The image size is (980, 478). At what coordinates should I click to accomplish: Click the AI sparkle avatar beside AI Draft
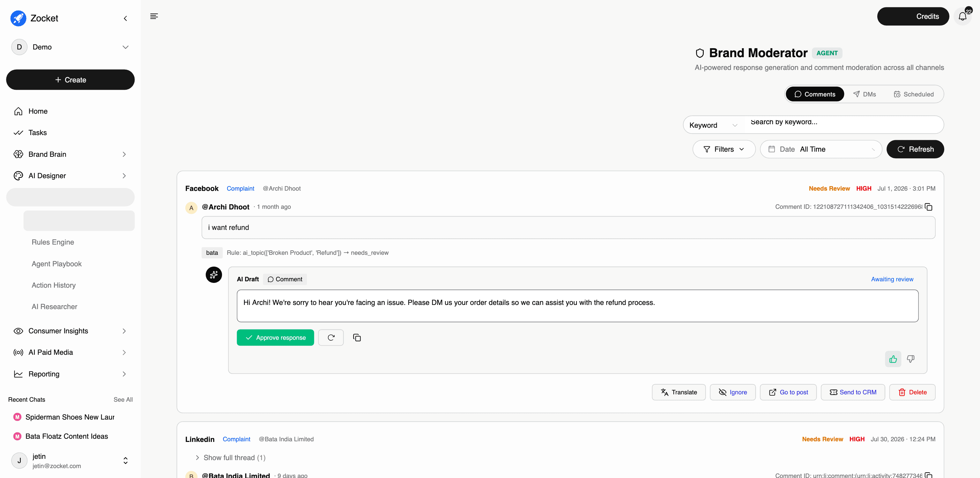pyautogui.click(x=214, y=275)
